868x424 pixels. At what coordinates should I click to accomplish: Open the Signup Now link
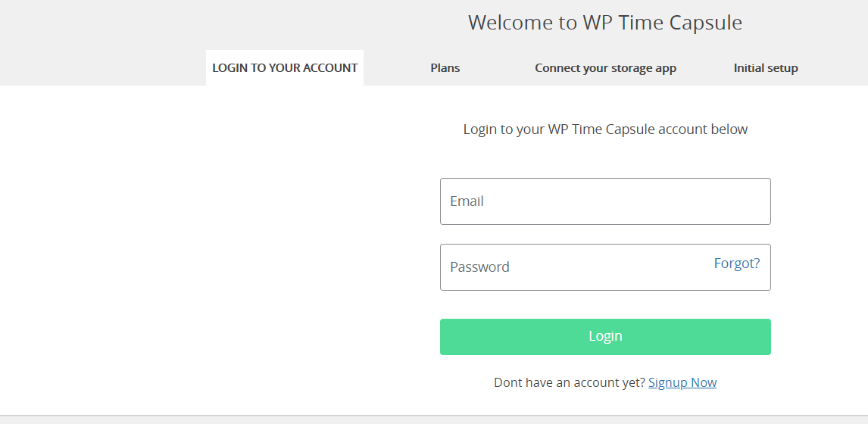[x=682, y=382]
